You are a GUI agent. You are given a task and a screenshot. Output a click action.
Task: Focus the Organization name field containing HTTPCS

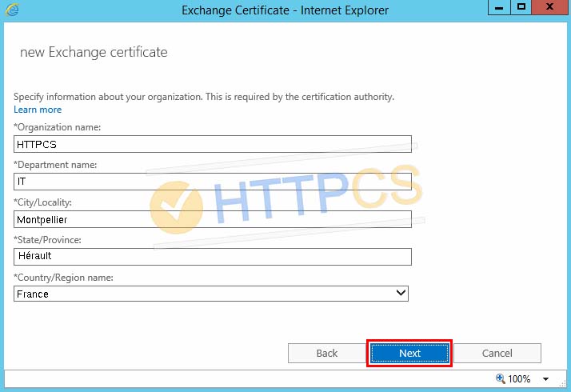tap(213, 144)
